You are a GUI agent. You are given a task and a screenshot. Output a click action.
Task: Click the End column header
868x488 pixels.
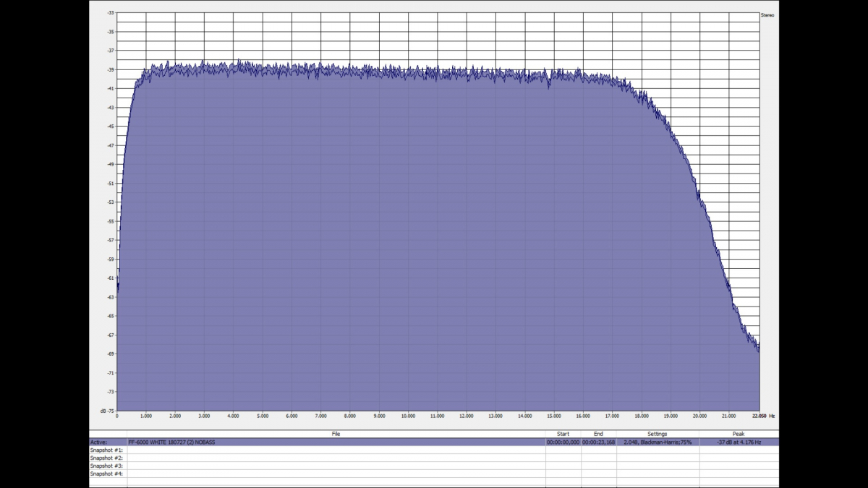(598, 434)
